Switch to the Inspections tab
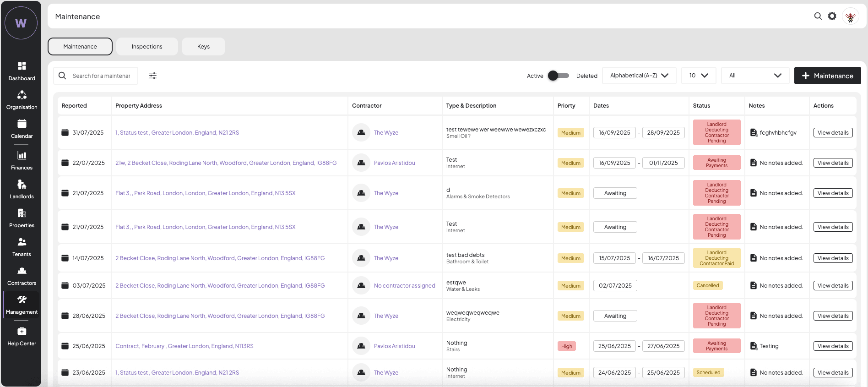Viewport: 868px width, 387px height. [147, 47]
